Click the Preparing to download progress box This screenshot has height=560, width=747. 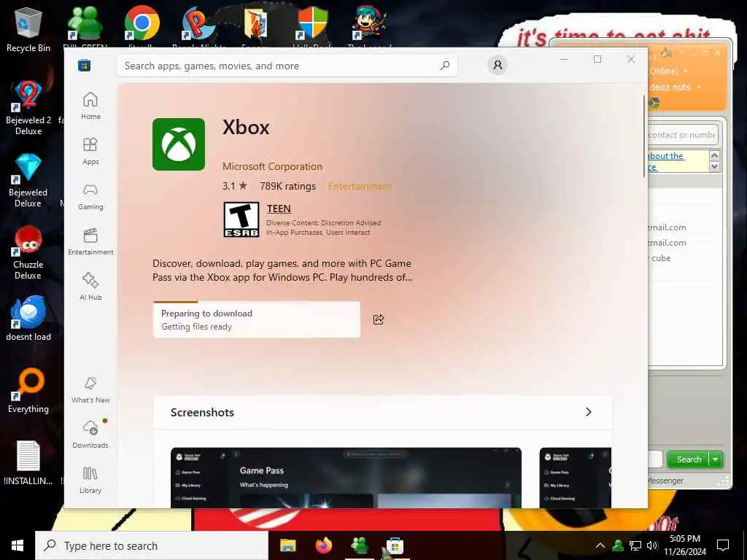(x=256, y=319)
